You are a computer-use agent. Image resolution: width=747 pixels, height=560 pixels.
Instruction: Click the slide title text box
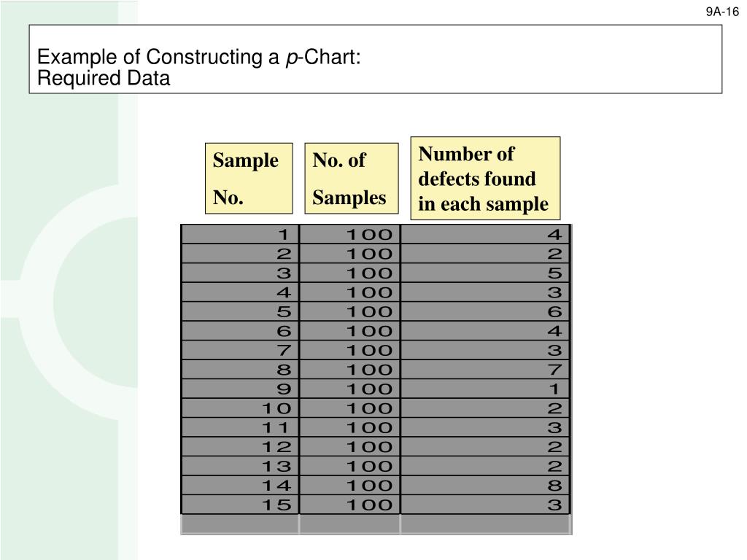pos(376,59)
